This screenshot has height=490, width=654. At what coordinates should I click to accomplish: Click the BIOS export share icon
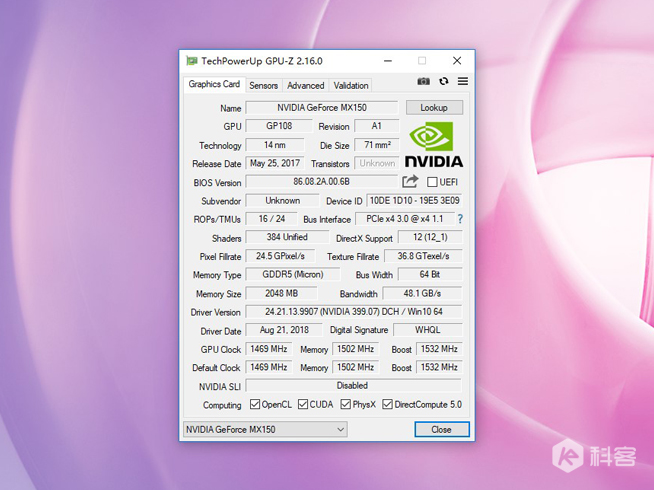(410, 182)
